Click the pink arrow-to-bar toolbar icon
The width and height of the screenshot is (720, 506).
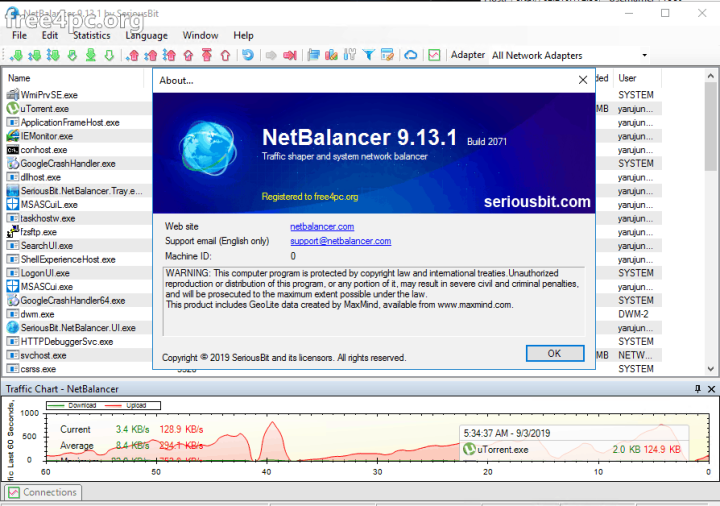[x=290, y=56]
